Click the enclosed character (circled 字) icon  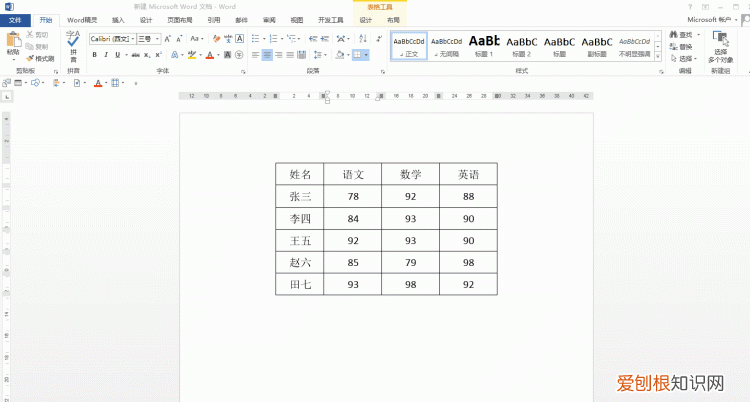(239, 55)
